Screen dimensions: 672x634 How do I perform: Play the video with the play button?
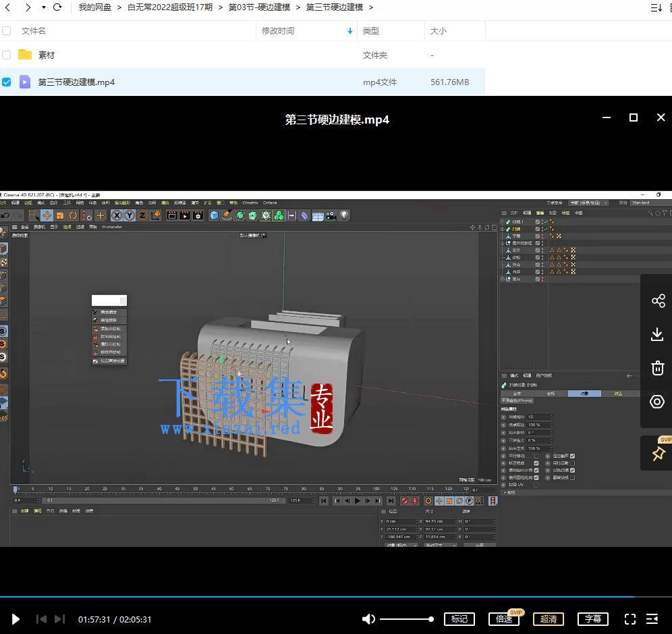[x=16, y=619]
